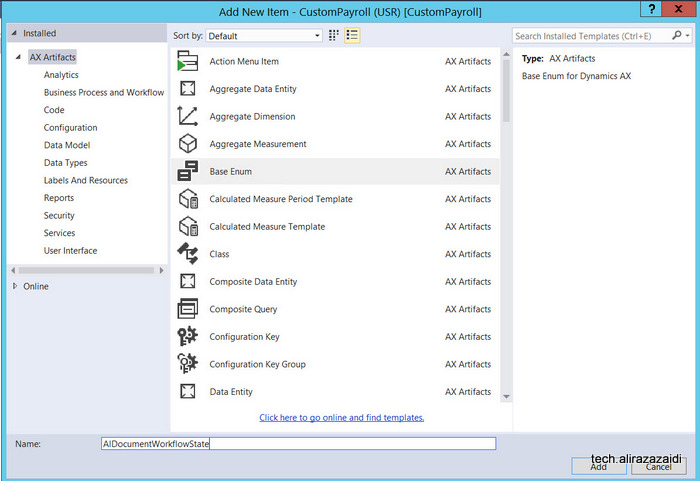Select the Security category
Viewport: 700px width, 481px height.
(x=59, y=215)
